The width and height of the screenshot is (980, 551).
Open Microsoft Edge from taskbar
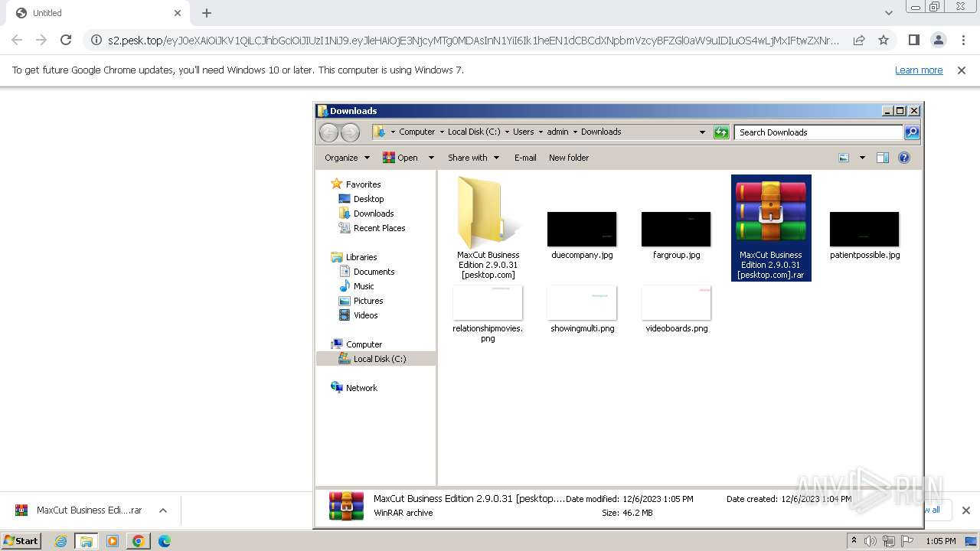point(165,541)
